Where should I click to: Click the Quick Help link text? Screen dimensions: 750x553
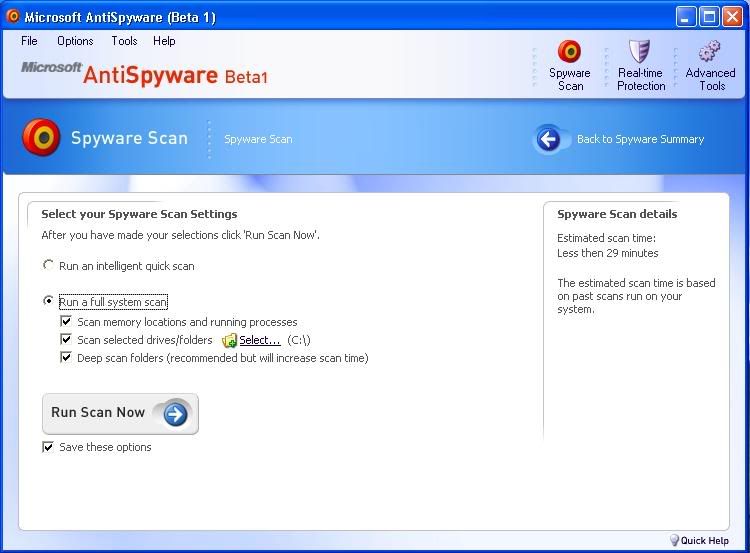pyautogui.click(x=705, y=541)
